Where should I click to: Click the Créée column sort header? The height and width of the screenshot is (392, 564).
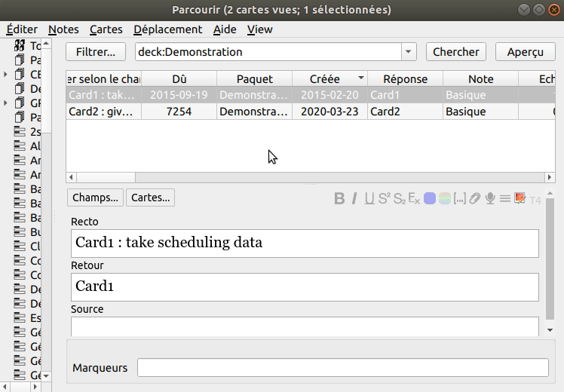coord(330,79)
